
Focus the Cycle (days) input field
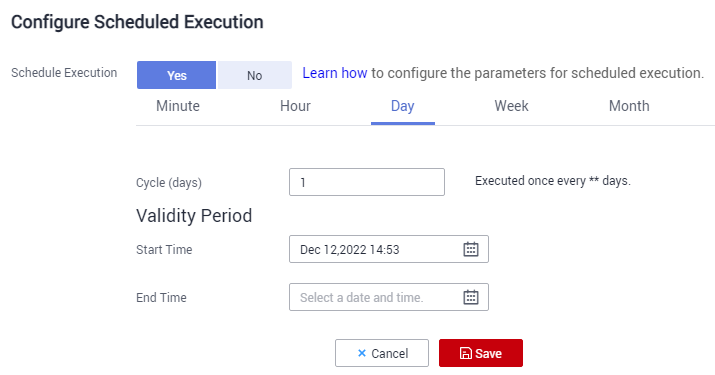(x=367, y=182)
